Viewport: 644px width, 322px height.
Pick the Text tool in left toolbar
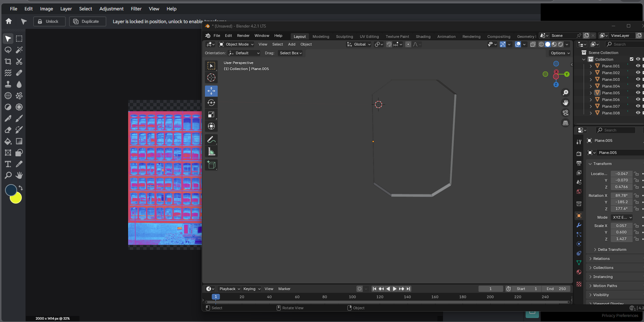[8, 164]
